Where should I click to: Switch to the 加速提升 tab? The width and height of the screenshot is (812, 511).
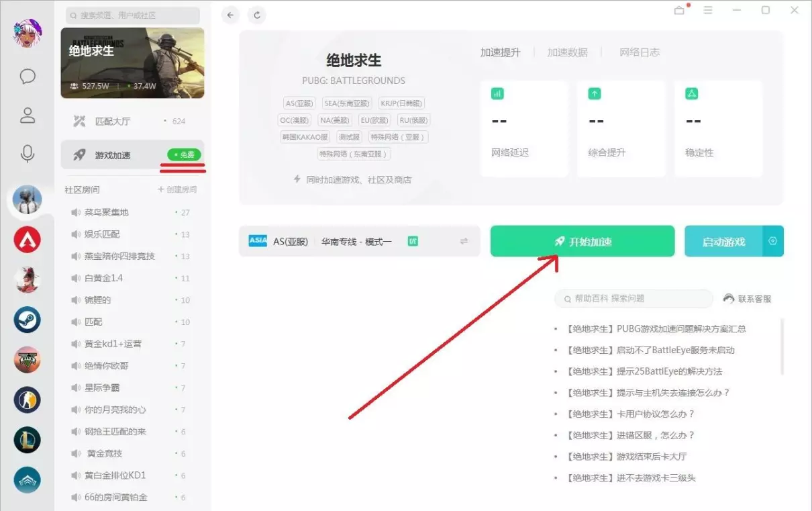501,52
